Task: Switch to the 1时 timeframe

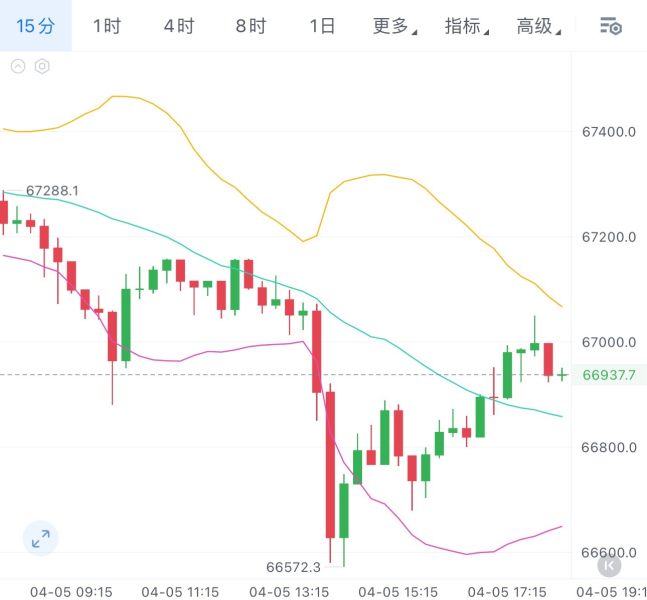Action: click(107, 26)
